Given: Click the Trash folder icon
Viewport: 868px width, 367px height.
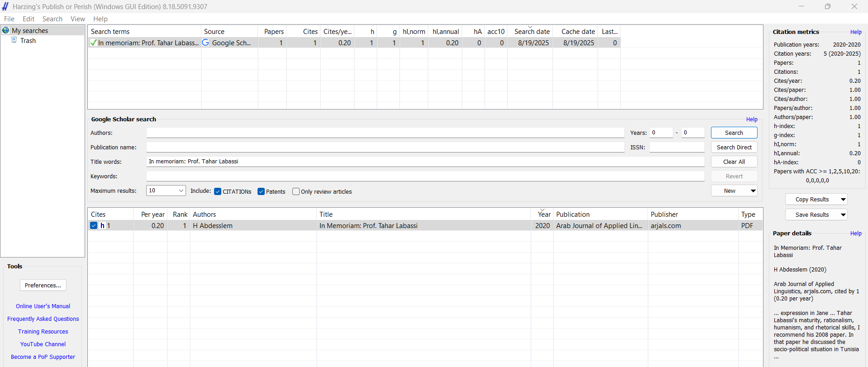Looking at the screenshot, I should [14, 40].
